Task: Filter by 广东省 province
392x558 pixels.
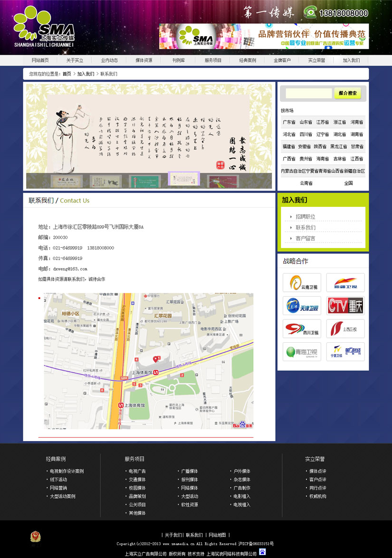Action: (289, 122)
